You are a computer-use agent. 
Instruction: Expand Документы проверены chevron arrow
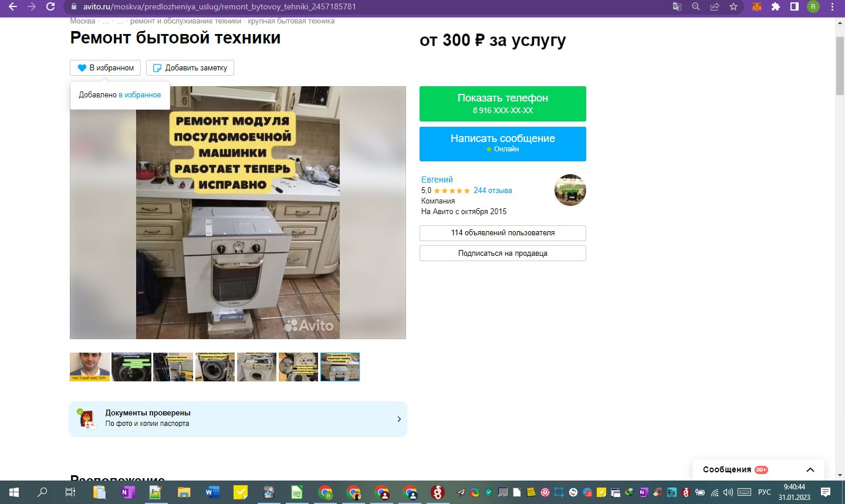[399, 419]
